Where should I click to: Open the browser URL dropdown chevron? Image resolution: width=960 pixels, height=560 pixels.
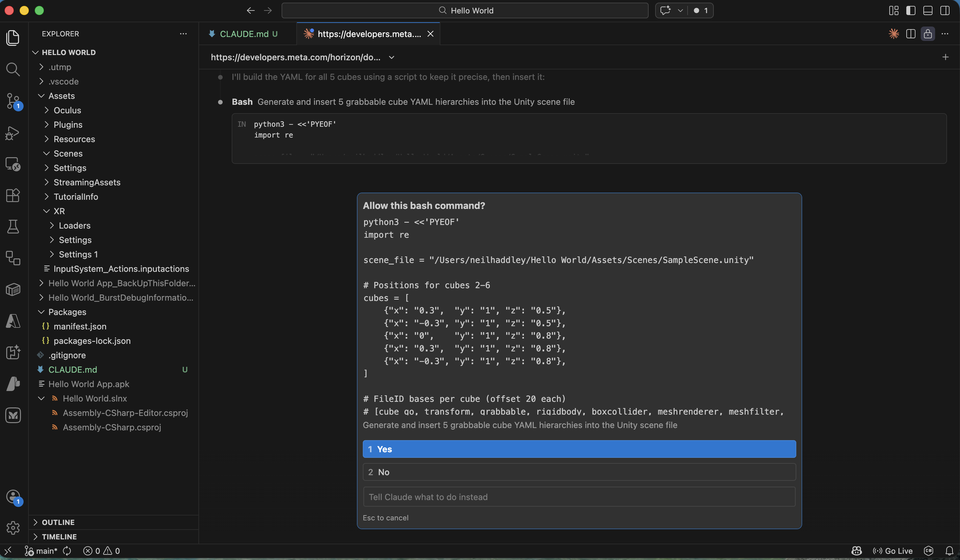click(x=392, y=57)
